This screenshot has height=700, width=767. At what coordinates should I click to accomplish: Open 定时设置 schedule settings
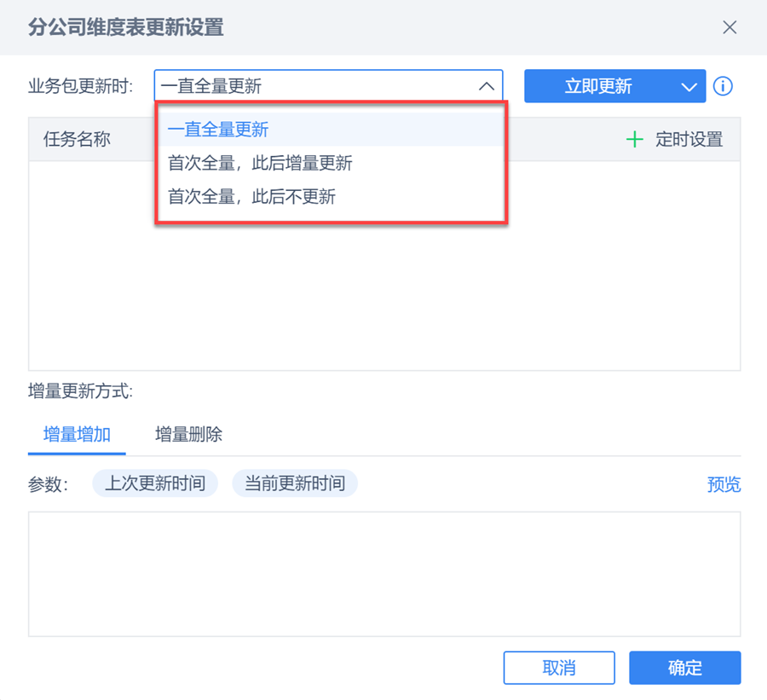click(x=689, y=140)
